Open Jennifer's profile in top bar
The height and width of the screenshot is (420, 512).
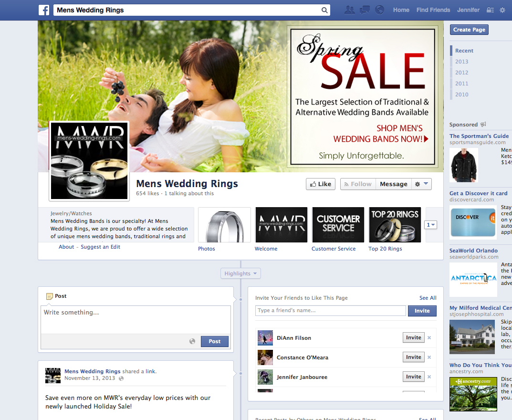tap(468, 10)
